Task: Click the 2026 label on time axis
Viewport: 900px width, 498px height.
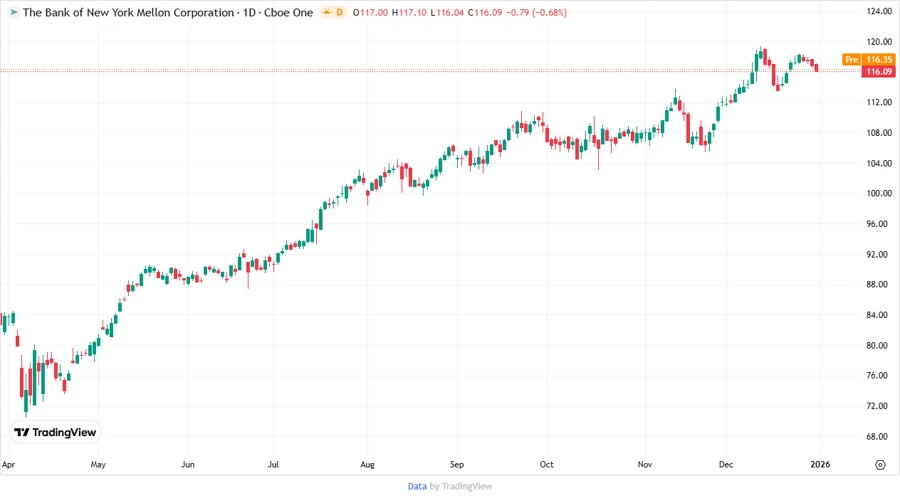Action: tap(820, 464)
